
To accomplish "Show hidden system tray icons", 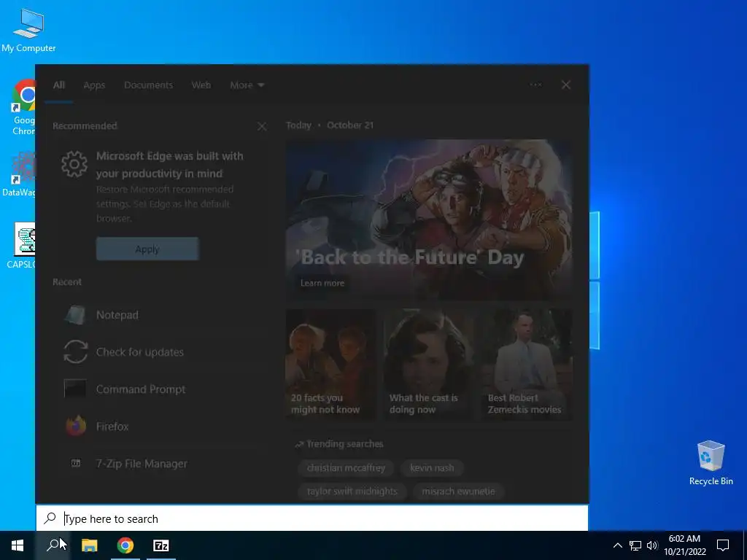I will coord(617,545).
